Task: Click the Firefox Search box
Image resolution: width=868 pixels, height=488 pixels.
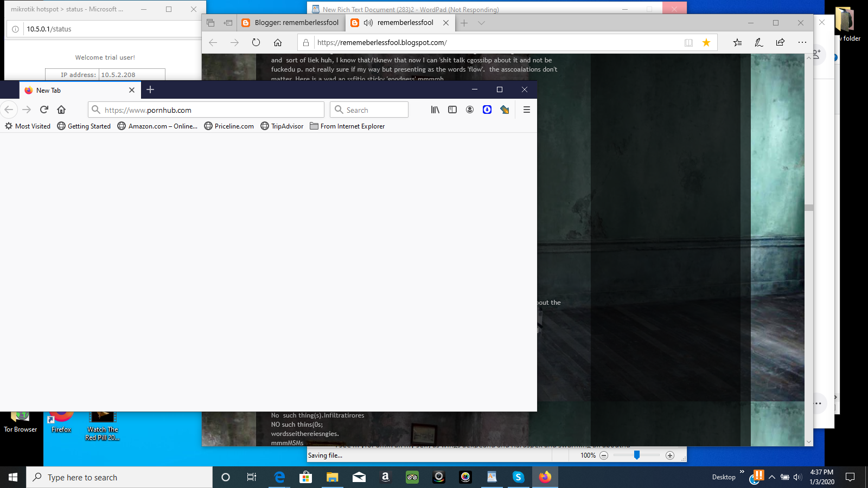Action: (x=369, y=110)
